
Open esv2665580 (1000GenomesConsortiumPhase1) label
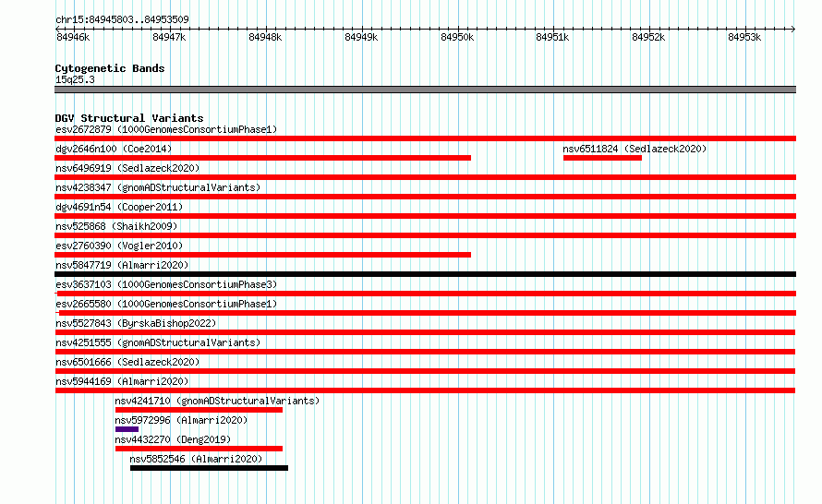pyautogui.click(x=166, y=304)
